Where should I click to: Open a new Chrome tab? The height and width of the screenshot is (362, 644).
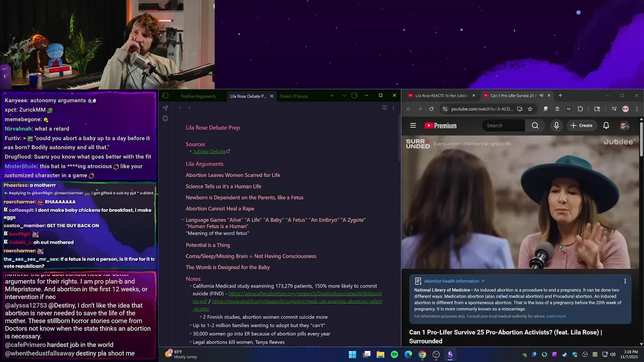(560, 96)
